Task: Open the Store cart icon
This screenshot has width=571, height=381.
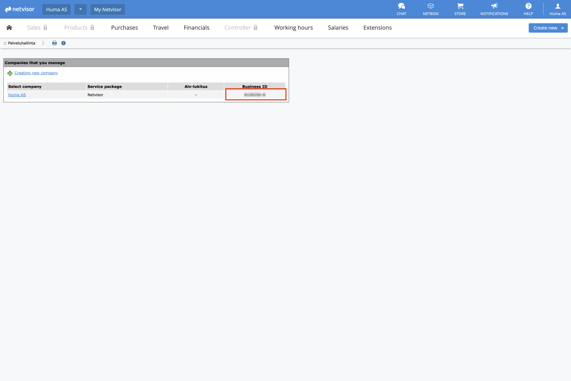Action: click(460, 9)
